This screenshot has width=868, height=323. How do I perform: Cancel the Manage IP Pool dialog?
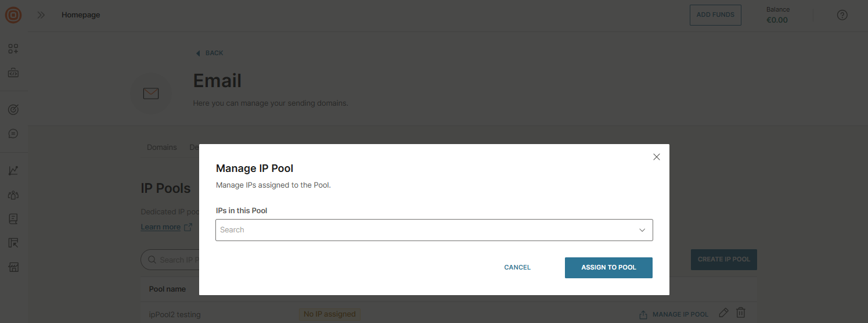point(517,268)
